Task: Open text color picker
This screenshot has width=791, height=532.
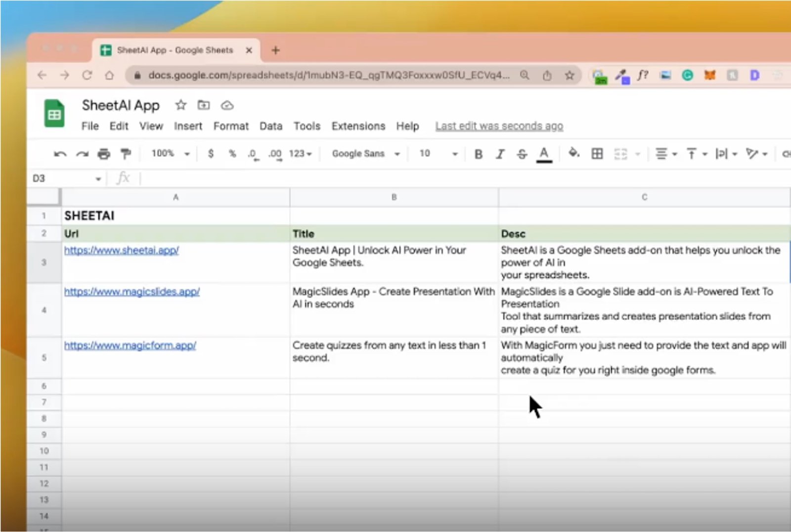Action: pyautogui.click(x=544, y=154)
